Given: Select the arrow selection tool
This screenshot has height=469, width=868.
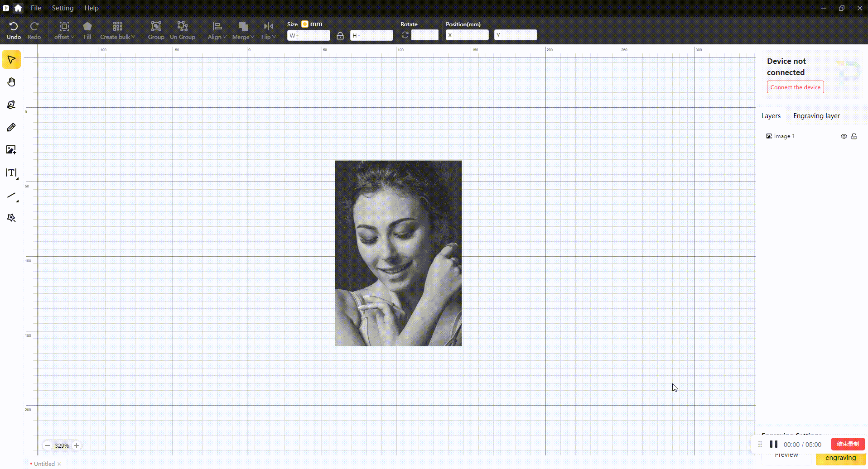Looking at the screenshot, I should pos(11,60).
